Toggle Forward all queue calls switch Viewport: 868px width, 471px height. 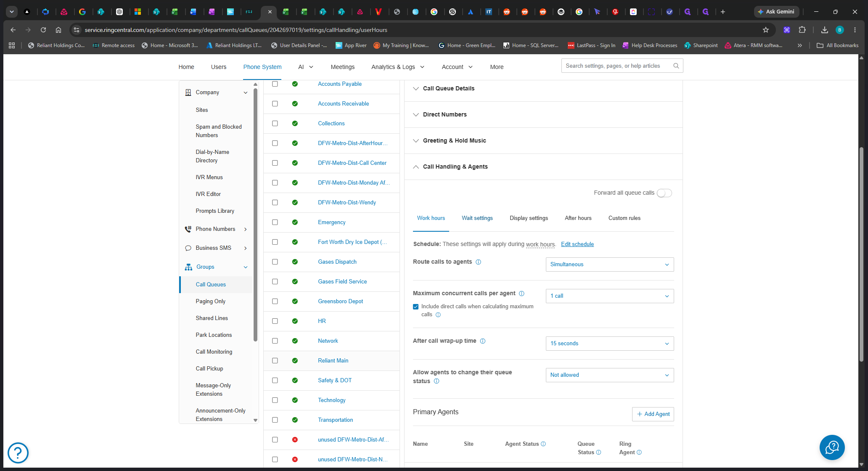pos(664,193)
